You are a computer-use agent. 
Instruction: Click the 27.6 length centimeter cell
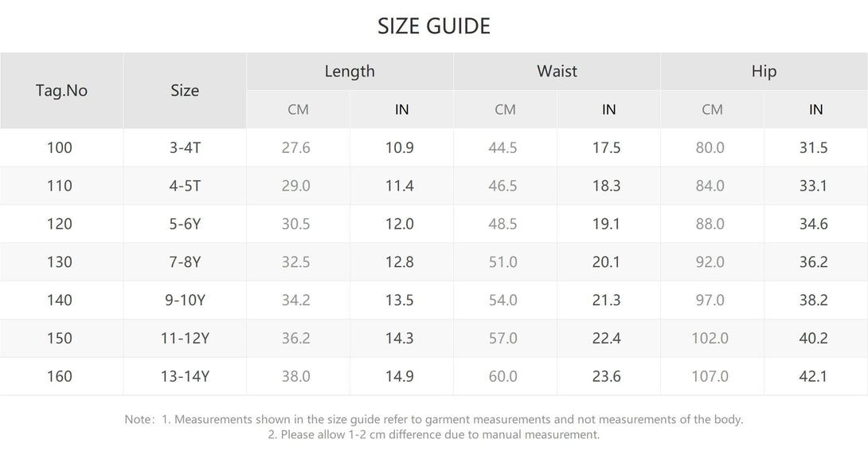(296, 147)
